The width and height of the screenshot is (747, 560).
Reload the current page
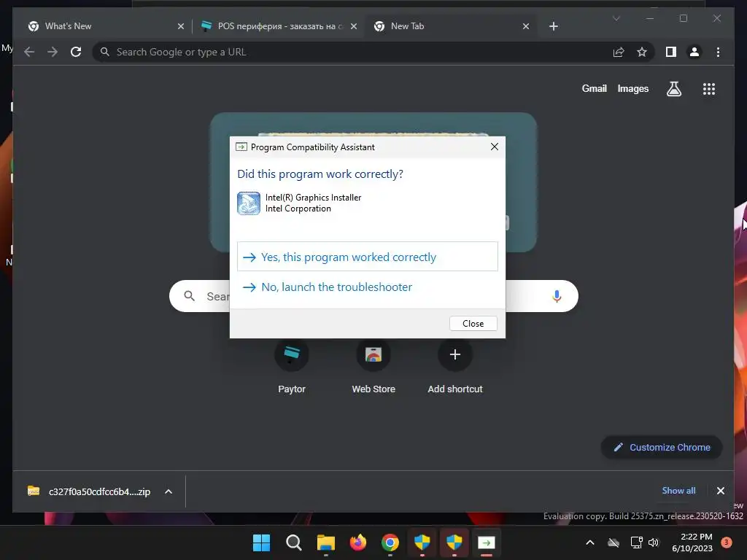(76, 52)
